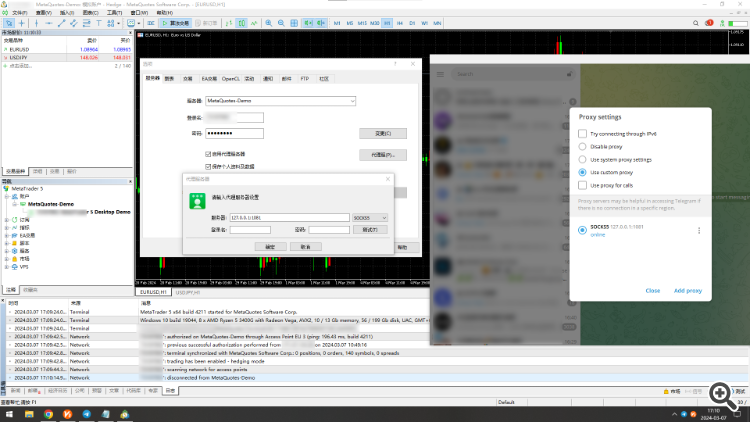Expand the 市场 node in Navigator
Image resolution: width=750 pixels, height=422 pixels.
(x=7, y=258)
